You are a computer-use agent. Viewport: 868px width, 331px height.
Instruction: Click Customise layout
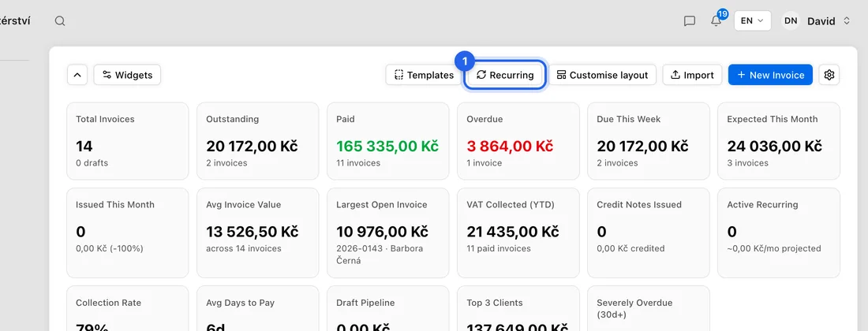pyautogui.click(x=602, y=75)
